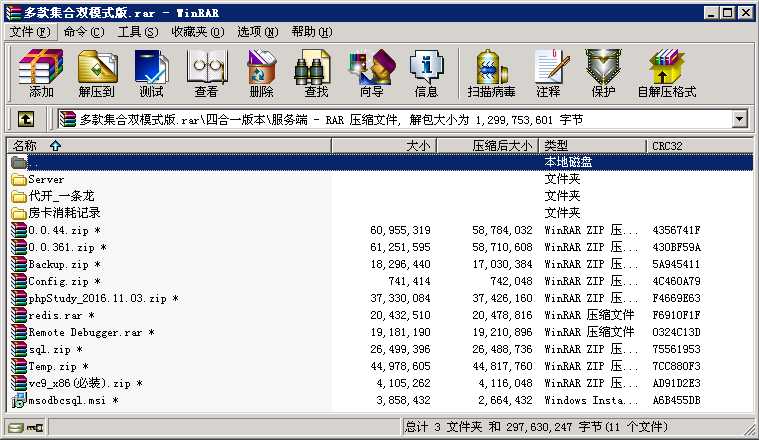Viewport: 759px width, 440px height.
Task: Click the key icon in the status bar
Action: pos(35,427)
